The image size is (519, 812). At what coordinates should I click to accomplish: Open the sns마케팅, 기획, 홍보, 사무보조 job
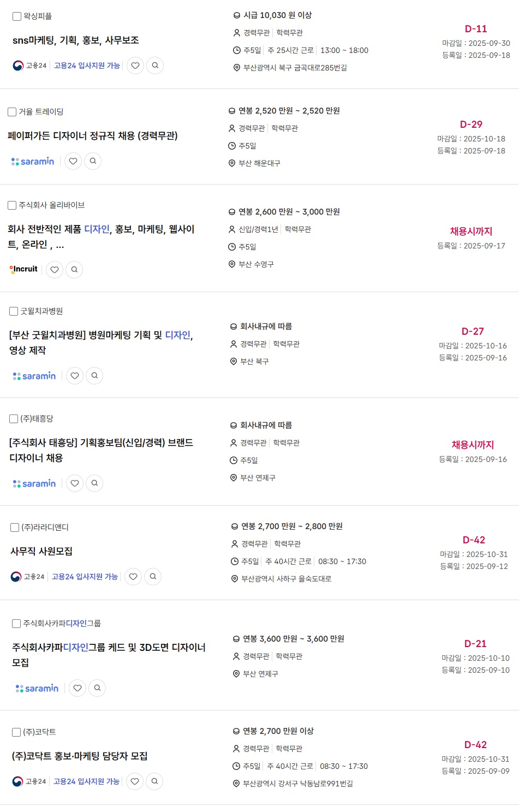click(76, 40)
